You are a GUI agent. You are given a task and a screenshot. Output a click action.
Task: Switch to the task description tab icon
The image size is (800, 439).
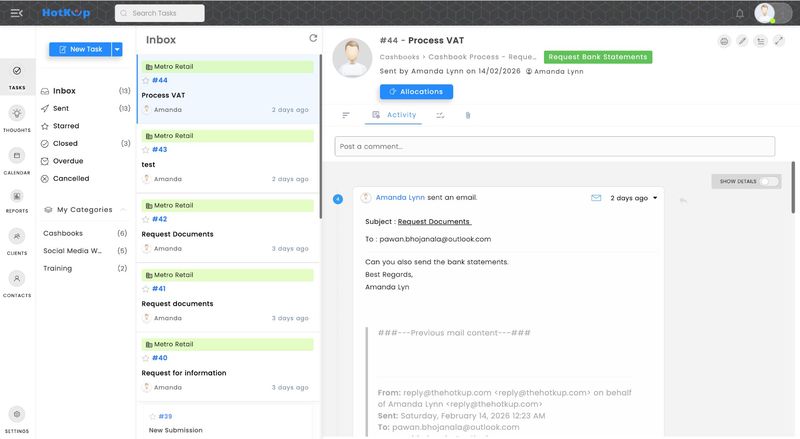click(x=346, y=115)
